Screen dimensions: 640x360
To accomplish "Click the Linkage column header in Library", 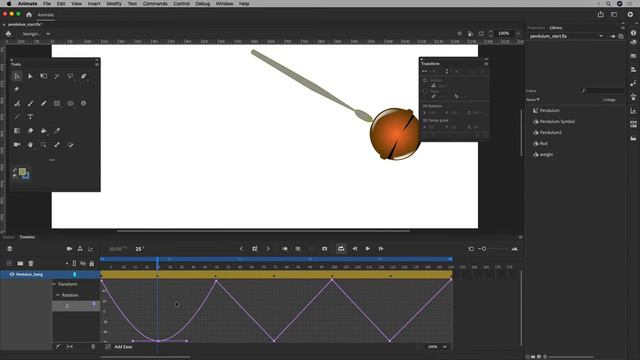I will click(x=609, y=100).
